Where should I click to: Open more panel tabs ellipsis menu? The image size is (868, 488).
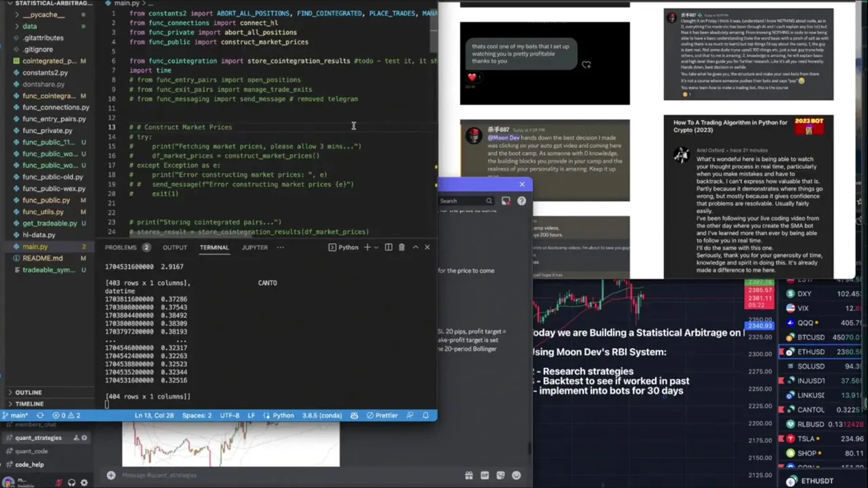click(280, 247)
